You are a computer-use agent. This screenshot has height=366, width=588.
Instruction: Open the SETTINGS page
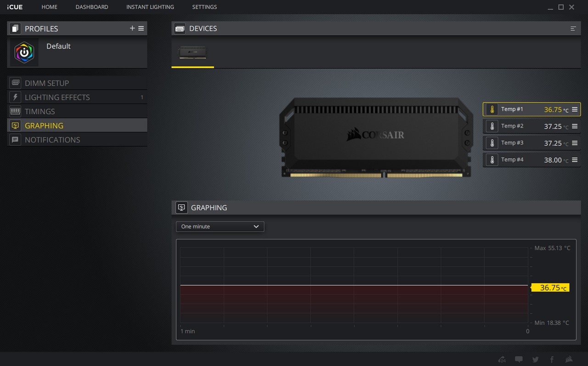204,7
